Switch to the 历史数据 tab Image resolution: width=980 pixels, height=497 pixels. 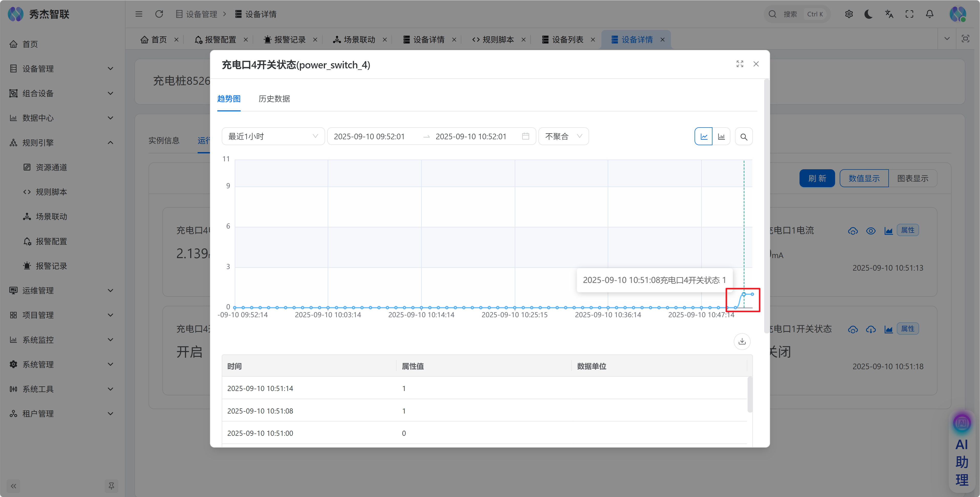[274, 99]
